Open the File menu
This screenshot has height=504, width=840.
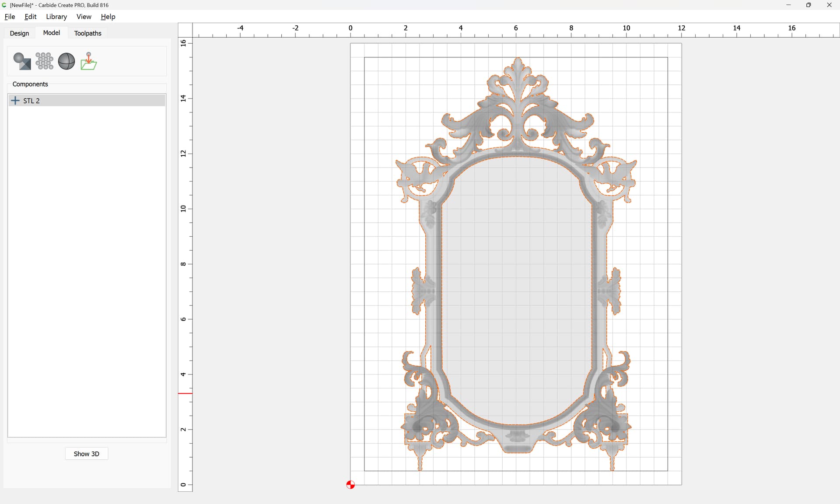coord(10,17)
